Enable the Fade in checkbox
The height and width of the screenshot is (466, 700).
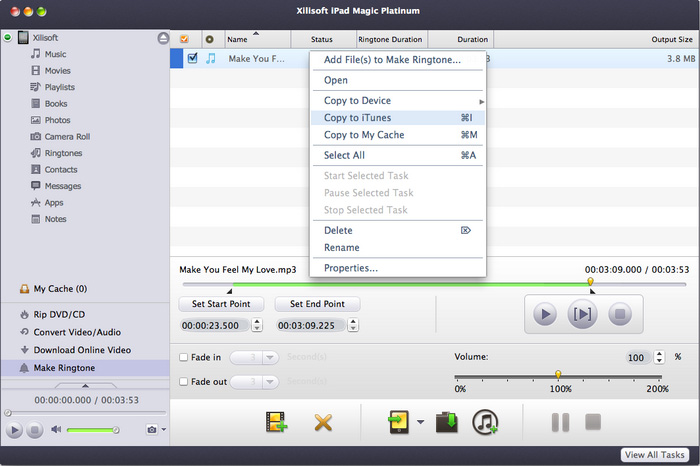pyautogui.click(x=183, y=357)
